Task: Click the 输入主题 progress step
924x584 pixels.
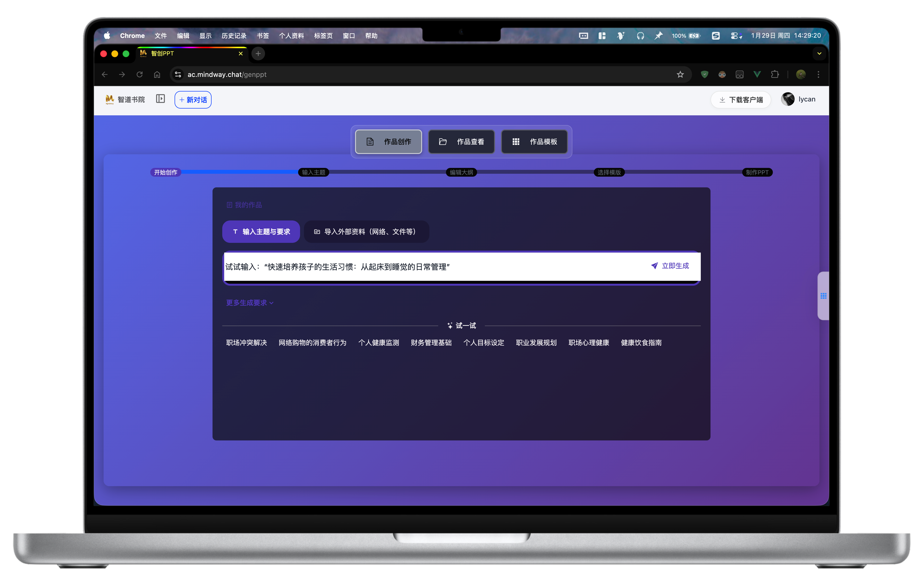Action: click(313, 172)
